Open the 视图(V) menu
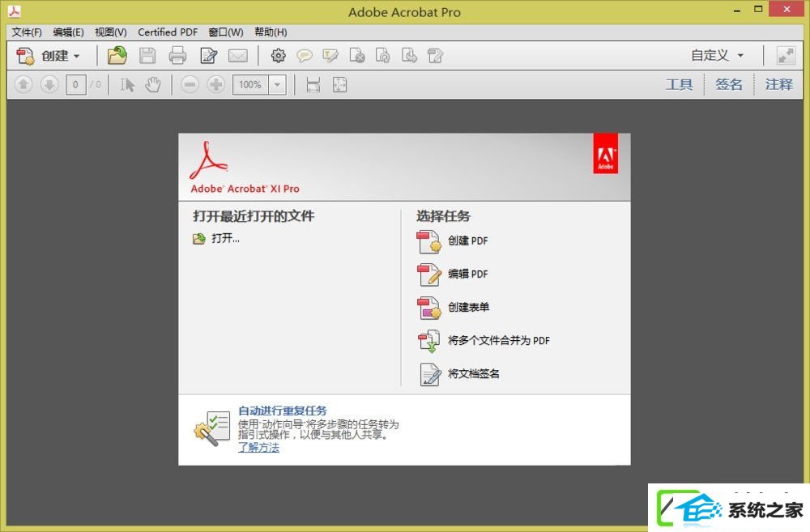Viewport: 810px width, 532px height. [110, 32]
